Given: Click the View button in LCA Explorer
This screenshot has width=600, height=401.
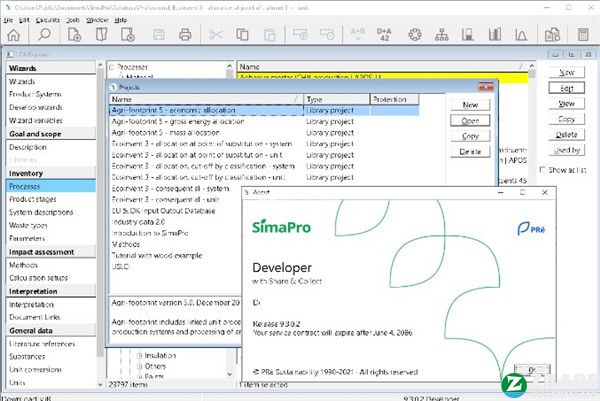Looking at the screenshot, I should [566, 103].
